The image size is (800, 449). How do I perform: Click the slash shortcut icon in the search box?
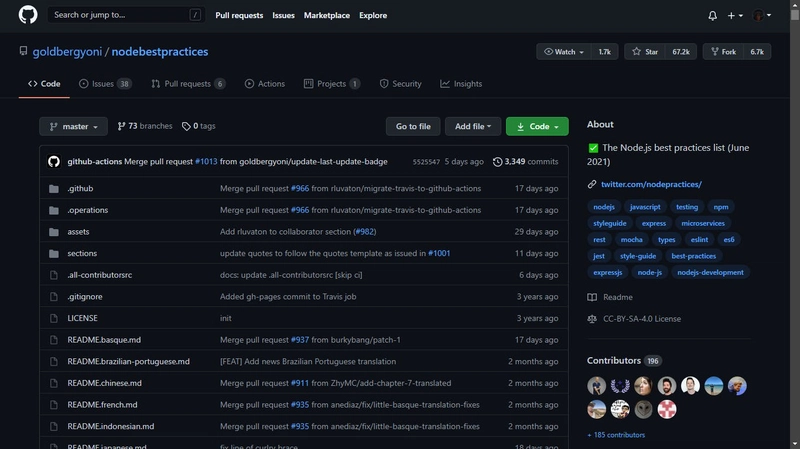coord(195,15)
